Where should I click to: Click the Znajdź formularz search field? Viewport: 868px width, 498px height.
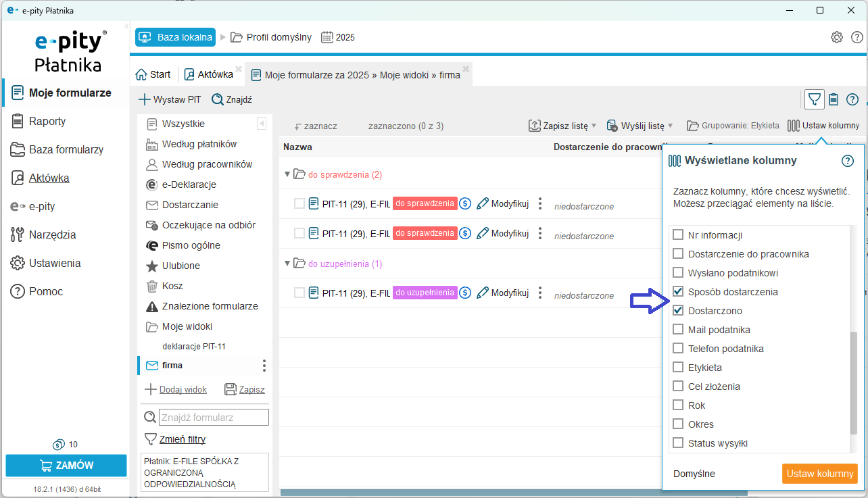[214, 418]
